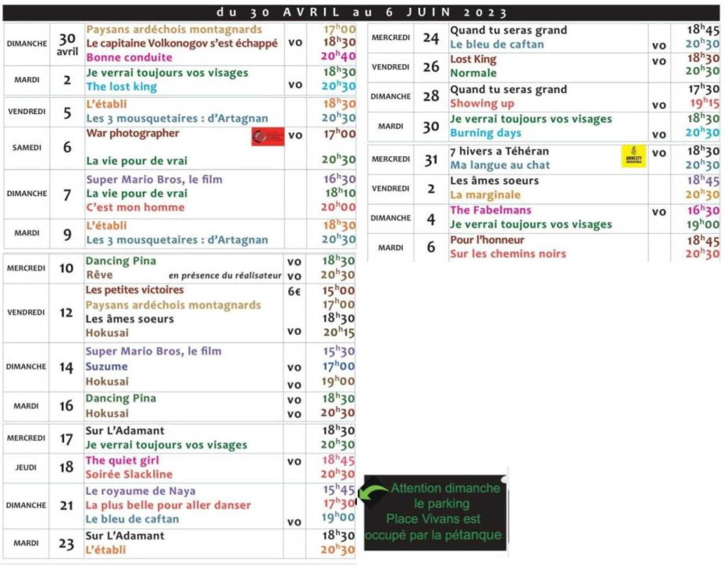This screenshot has height=573, width=728.
Task: Click 'C'est mon homme'
Action: [135, 207]
